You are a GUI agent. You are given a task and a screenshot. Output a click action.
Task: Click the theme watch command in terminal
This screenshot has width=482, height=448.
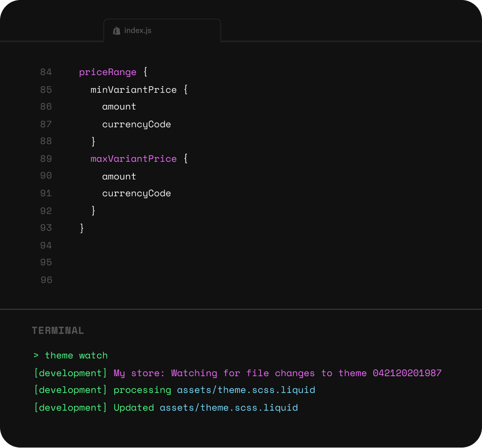(x=76, y=356)
